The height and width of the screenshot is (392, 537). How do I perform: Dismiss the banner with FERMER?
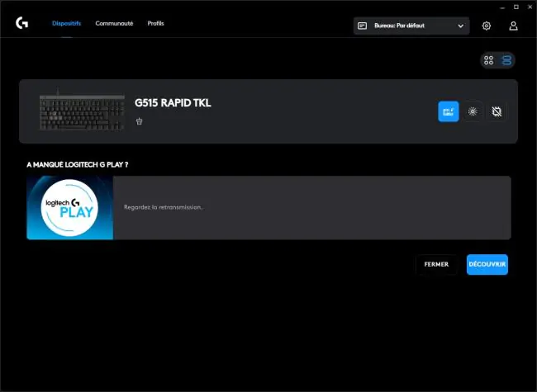click(436, 264)
